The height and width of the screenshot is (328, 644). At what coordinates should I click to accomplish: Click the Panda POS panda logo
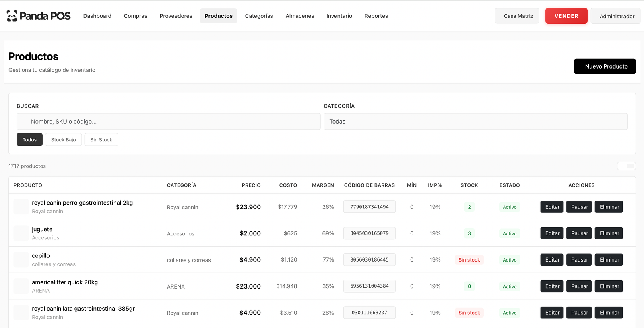pyautogui.click(x=12, y=16)
